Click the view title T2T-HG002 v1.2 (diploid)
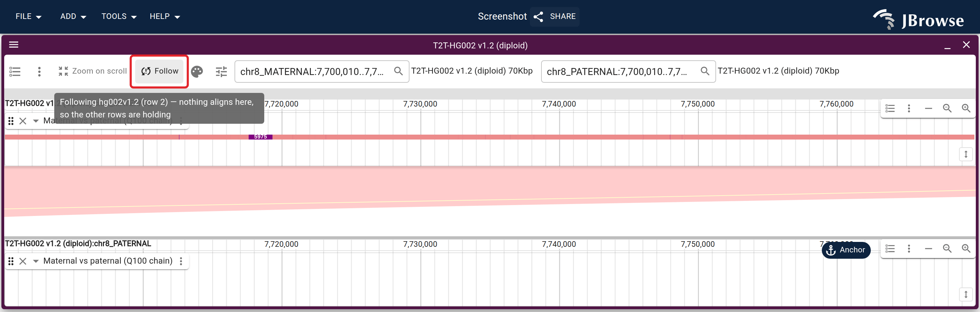Image resolution: width=980 pixels, height=312 pixels. tap(480, 45)
